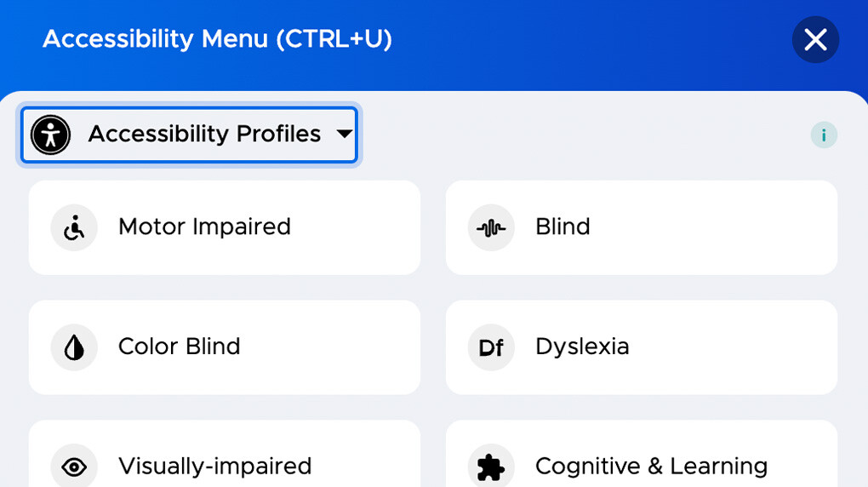Open the Accessibility Profiles dropdown text

(204, 135)
